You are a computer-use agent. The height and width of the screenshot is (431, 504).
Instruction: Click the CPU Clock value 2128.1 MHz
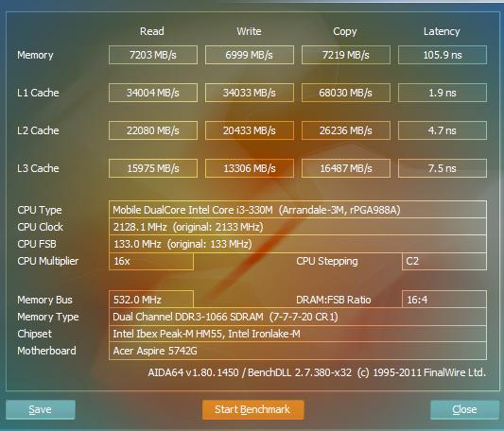click(x=298, y=227)
